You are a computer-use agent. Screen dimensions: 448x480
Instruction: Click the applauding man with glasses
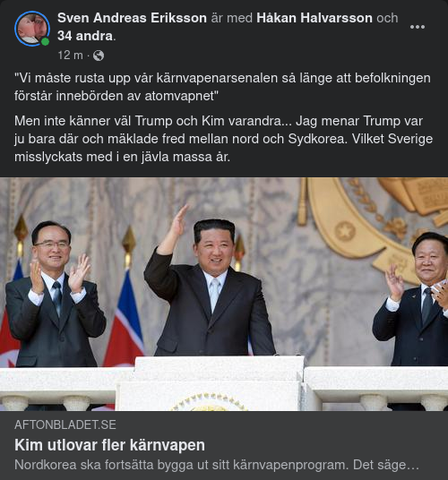(56, 294)
